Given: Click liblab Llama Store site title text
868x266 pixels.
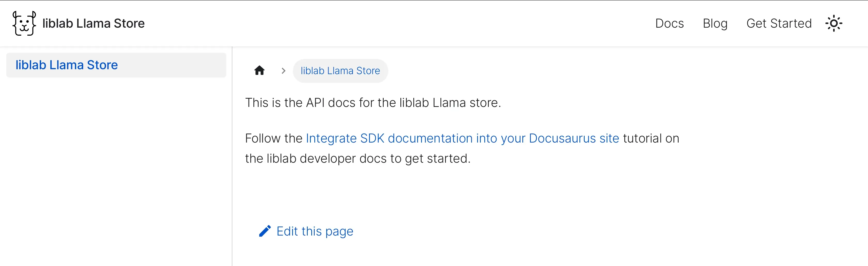Looking at the screenshot, I should click(93, 23).
